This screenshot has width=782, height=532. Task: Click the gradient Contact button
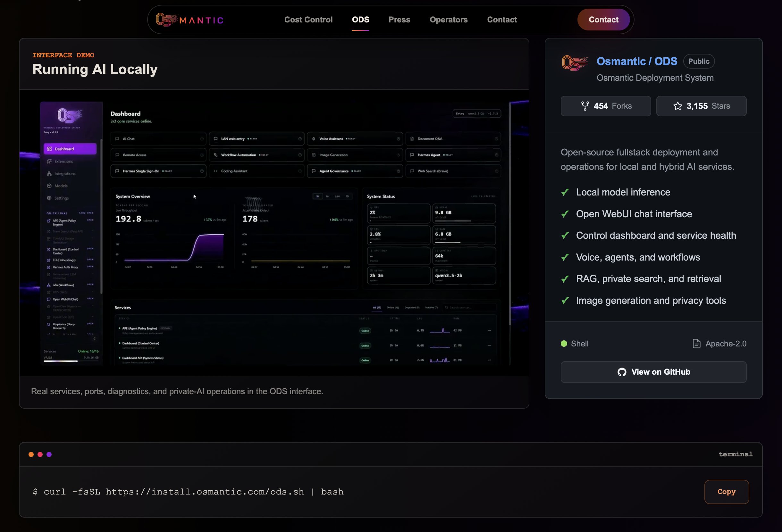coord(603,20)
